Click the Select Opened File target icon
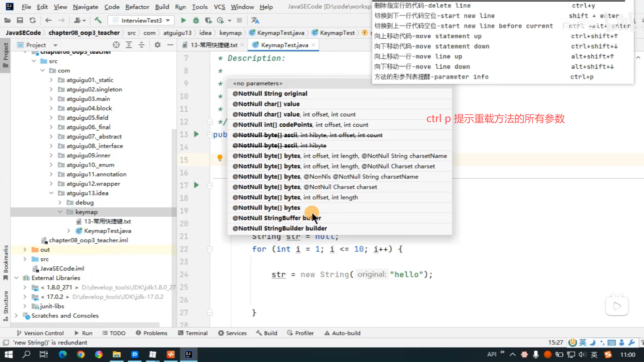Image resolution: width=644 pixels, height=362 pixels. tap(116, 45)
